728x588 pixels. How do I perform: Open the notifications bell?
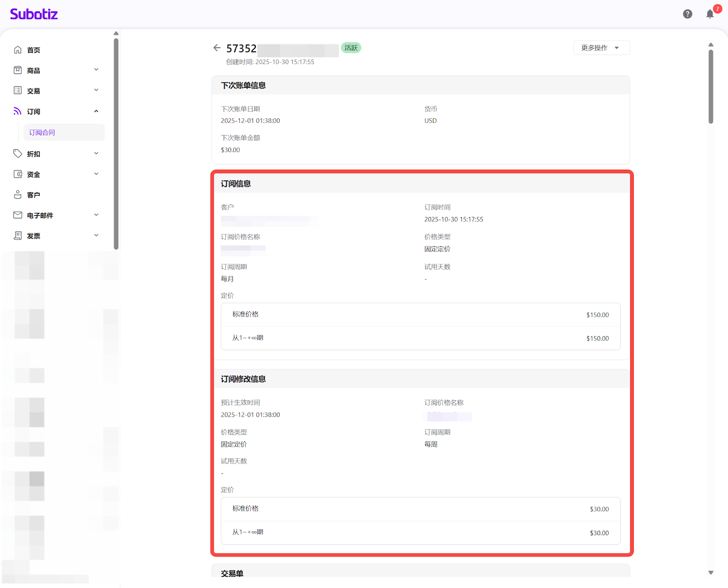(x=710, y=14)
